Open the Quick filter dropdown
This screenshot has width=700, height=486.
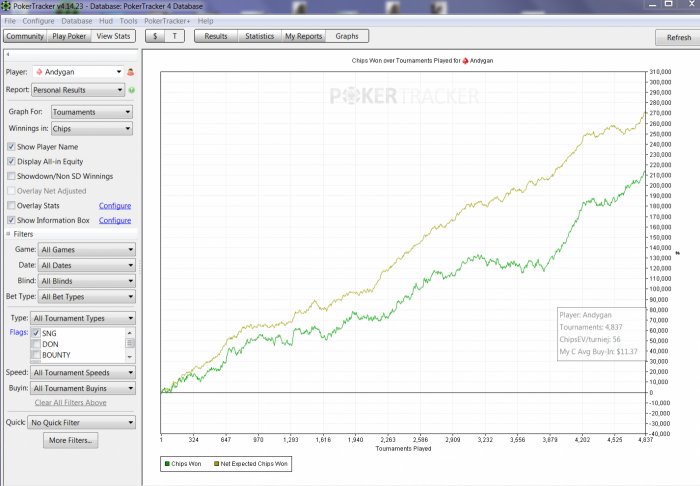point(82,422)
